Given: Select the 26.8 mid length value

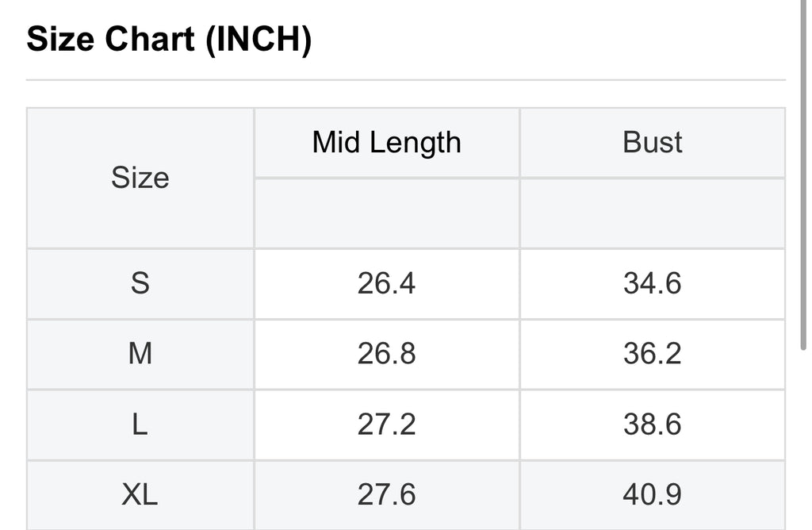Looking at the screenshot, I should pyautogui.click(x=386, y=354).
